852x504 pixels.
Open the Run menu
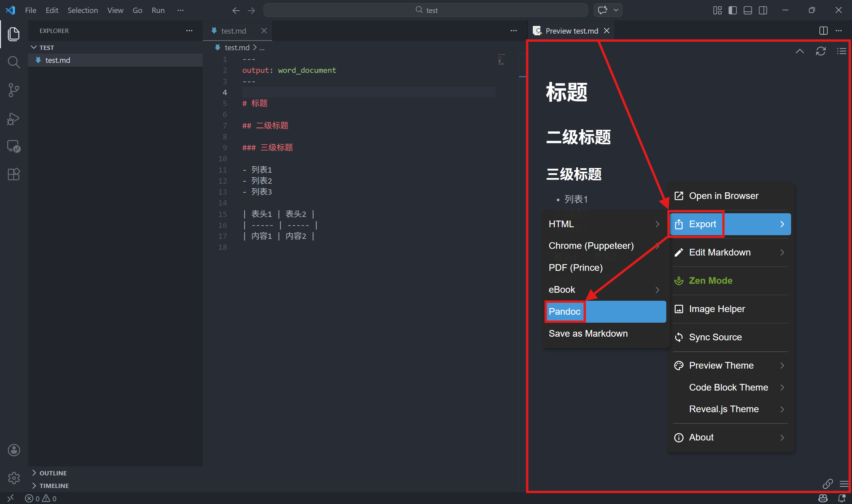click(158, 10)
